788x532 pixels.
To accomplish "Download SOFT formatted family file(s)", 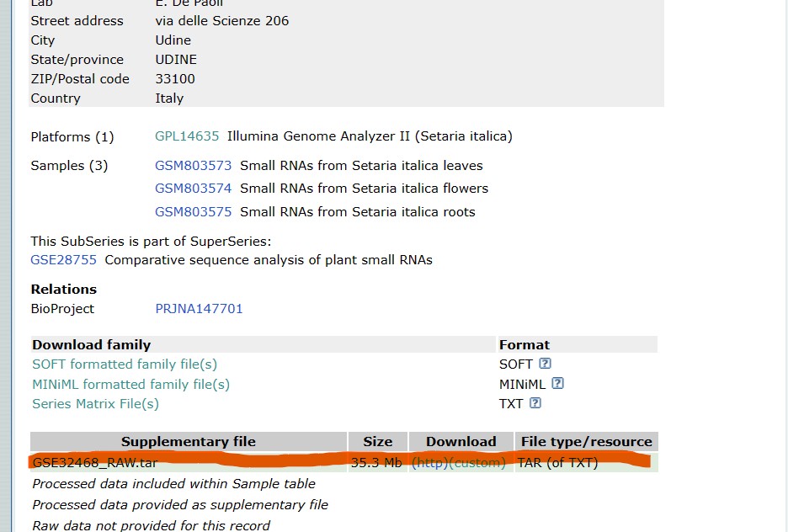I will click(x=125, y=364).
